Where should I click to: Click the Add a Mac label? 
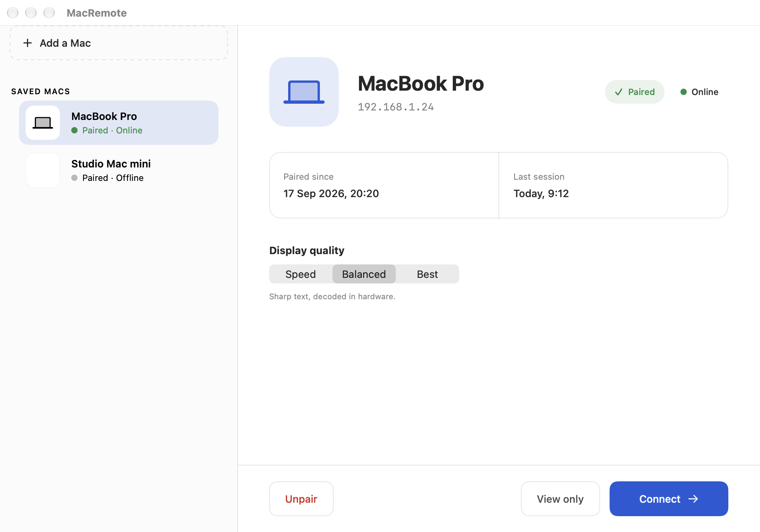click(x=65, y=43)
